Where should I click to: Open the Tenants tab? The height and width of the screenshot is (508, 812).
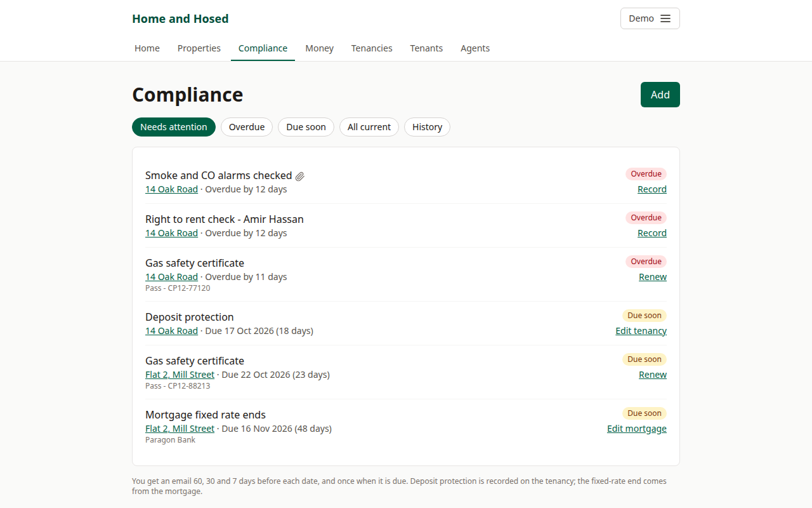pos(426,48)
